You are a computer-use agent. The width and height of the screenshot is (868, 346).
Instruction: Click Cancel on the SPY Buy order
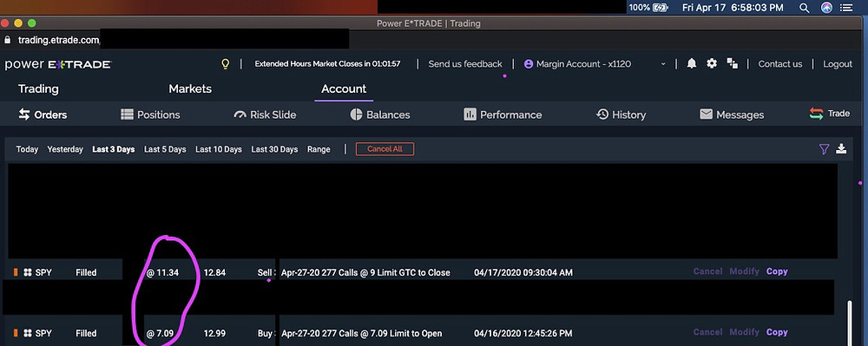click(708, 332)
